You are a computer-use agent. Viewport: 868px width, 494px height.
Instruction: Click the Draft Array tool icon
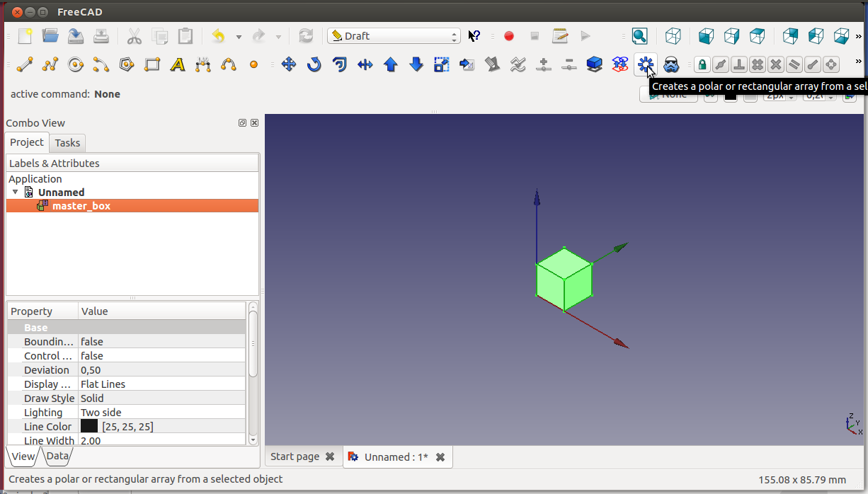coord(645,65)
